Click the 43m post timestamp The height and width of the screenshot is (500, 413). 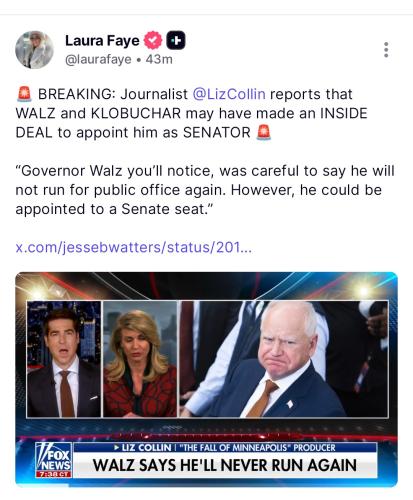point(159,59)
